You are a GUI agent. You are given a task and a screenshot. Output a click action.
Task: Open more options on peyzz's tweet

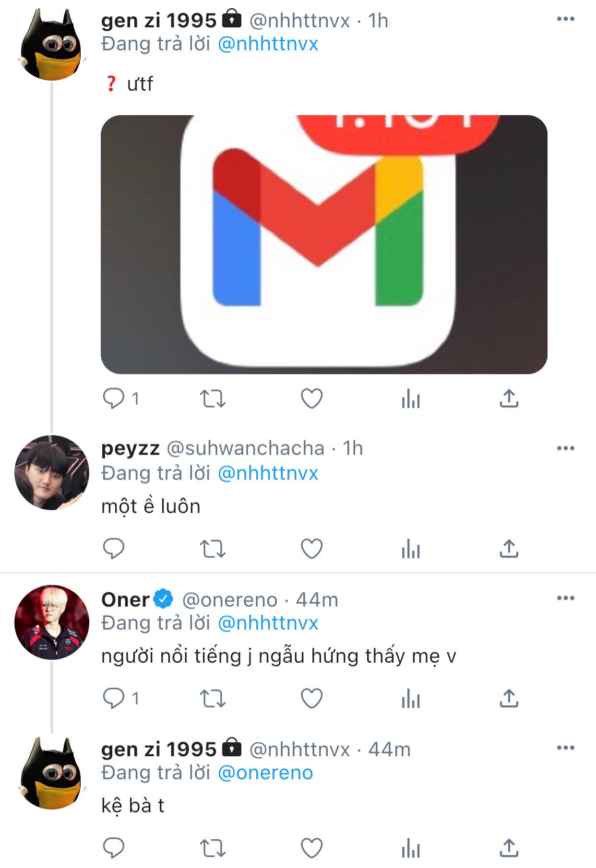[x=565, y=448]
